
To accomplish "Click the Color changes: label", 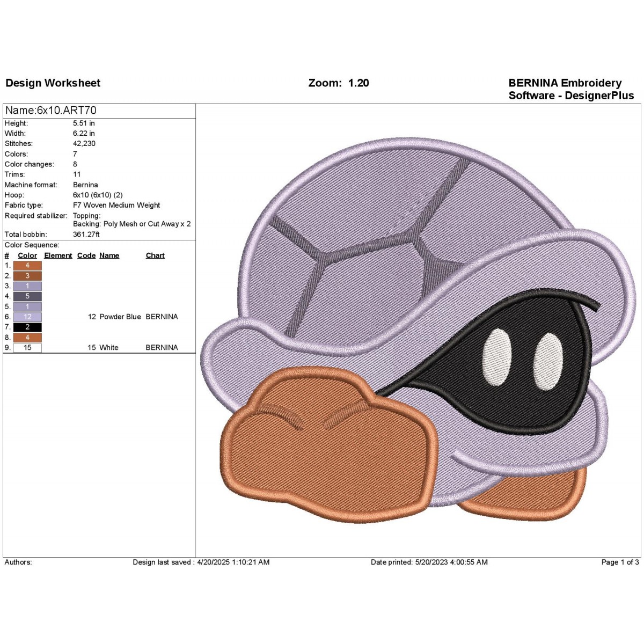I will pyautogui.click(x=30, y=164).
